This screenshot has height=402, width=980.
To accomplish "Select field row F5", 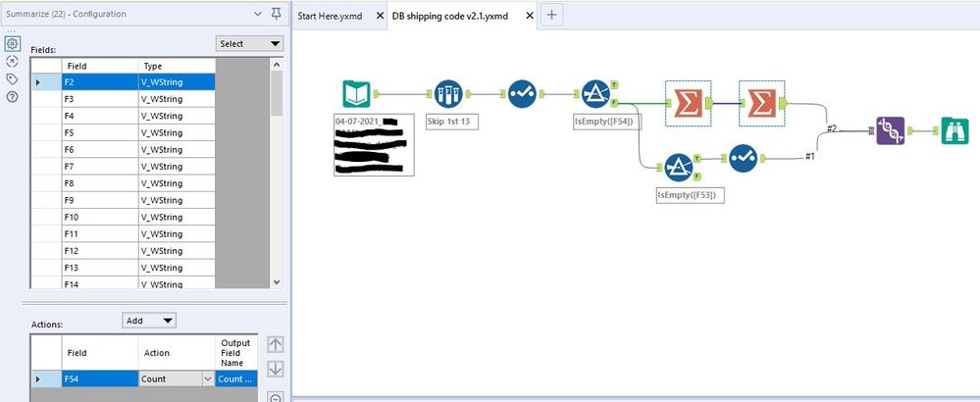I will point(124,132).
